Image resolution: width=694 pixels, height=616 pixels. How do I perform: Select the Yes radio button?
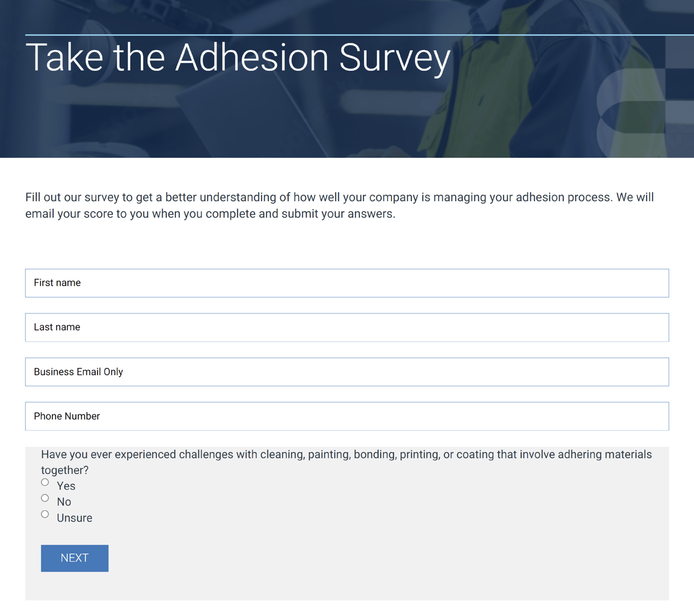click(45, 482)
